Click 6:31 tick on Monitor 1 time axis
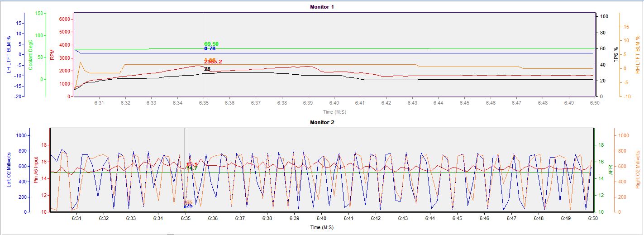Image resolution: width=644 pixels, height=235 pixels. [x=99, y=103]
